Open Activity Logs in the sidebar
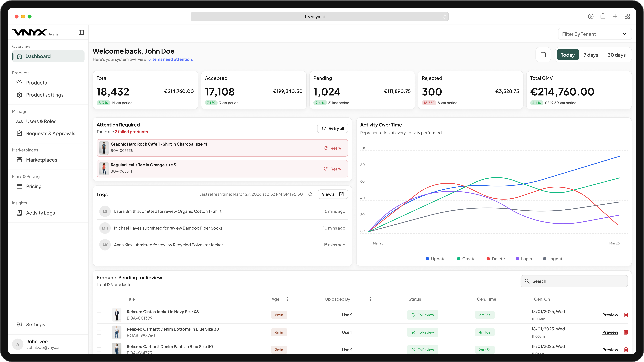The image size is (644, 362). tap(48, 213)
